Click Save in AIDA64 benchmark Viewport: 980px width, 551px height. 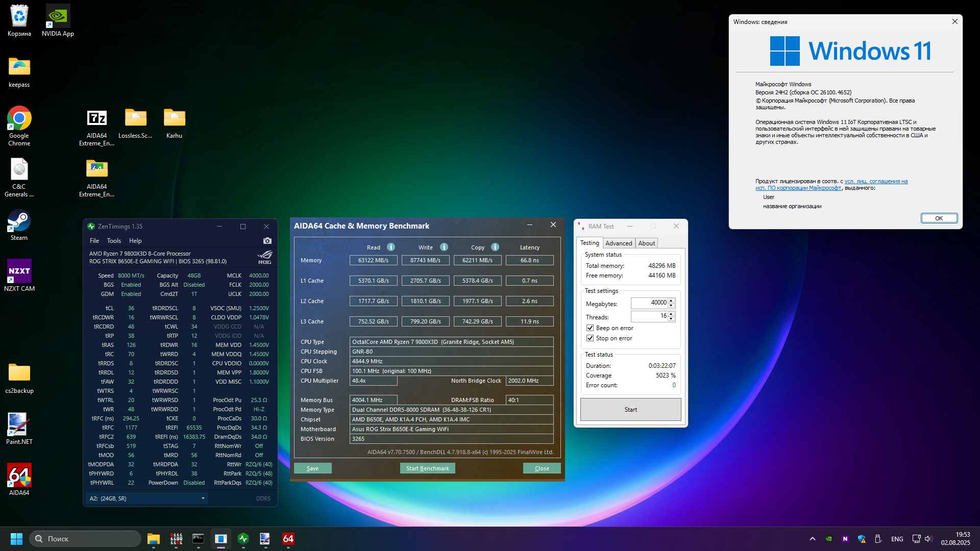(312, 468)
